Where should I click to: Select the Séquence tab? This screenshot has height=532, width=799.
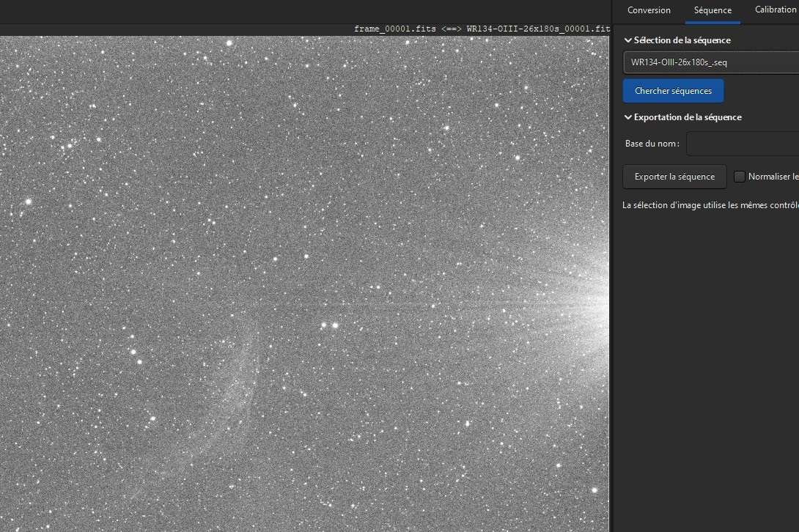(x=713, y=10)
